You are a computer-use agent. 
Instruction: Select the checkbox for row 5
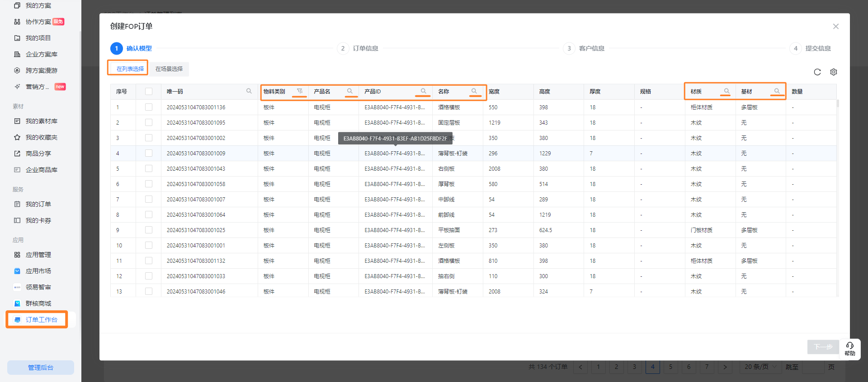click(149, 169)
